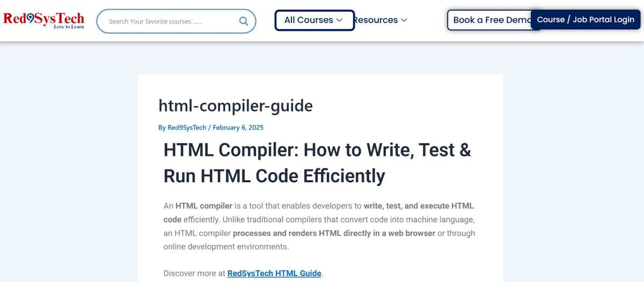Click the chevron arrow beside Resources
Viewport: 644px width, 282px height.
pos(404,20)
